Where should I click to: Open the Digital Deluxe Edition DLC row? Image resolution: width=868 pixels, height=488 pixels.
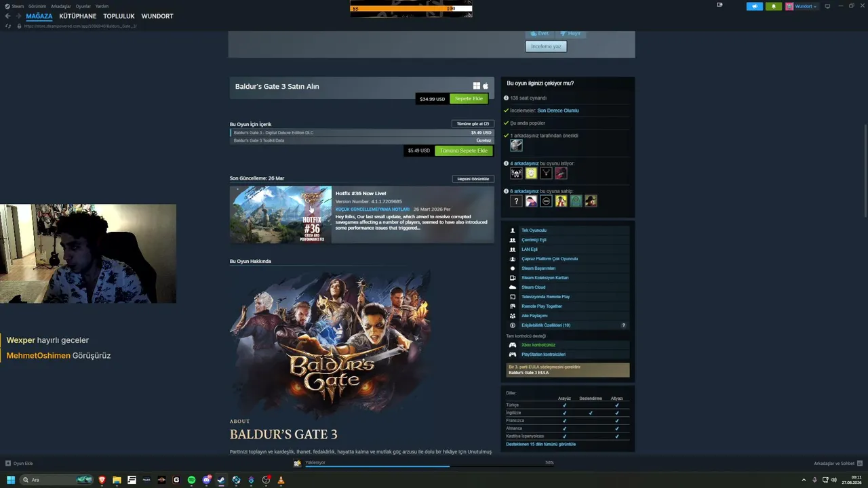361,133
